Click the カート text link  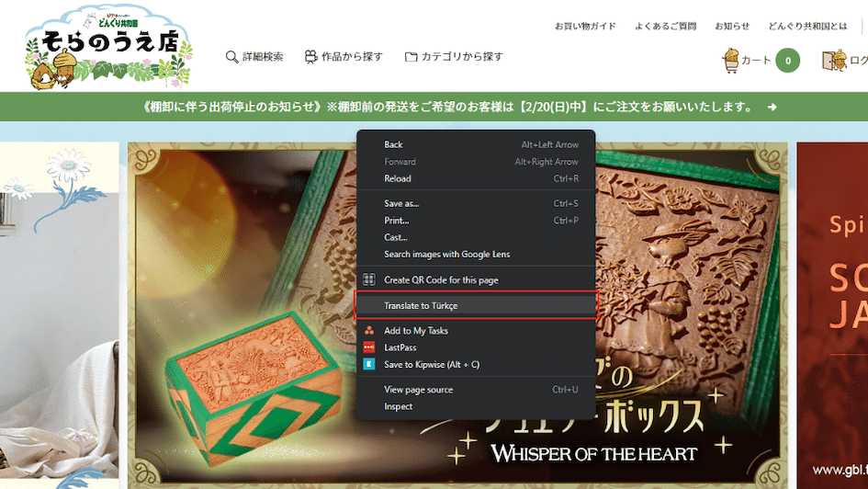click(x=756, y=61)
